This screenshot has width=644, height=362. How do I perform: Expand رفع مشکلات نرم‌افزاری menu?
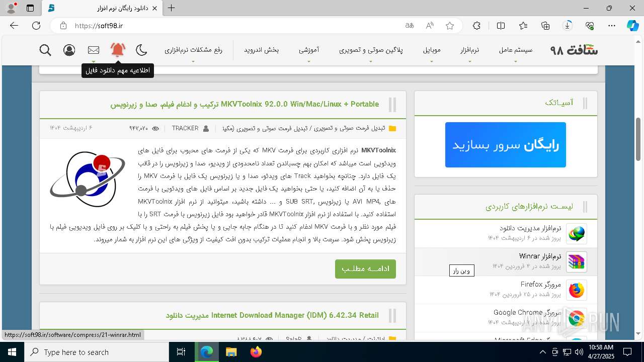click(x=193, y=50)
